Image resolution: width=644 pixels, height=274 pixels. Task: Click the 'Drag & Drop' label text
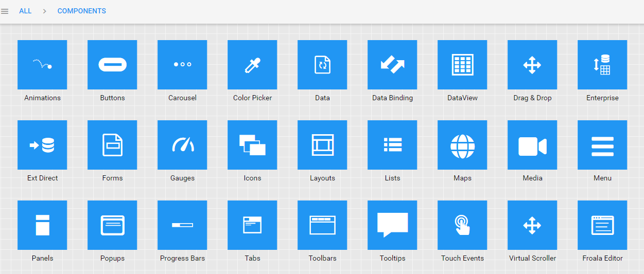point(532,98)
